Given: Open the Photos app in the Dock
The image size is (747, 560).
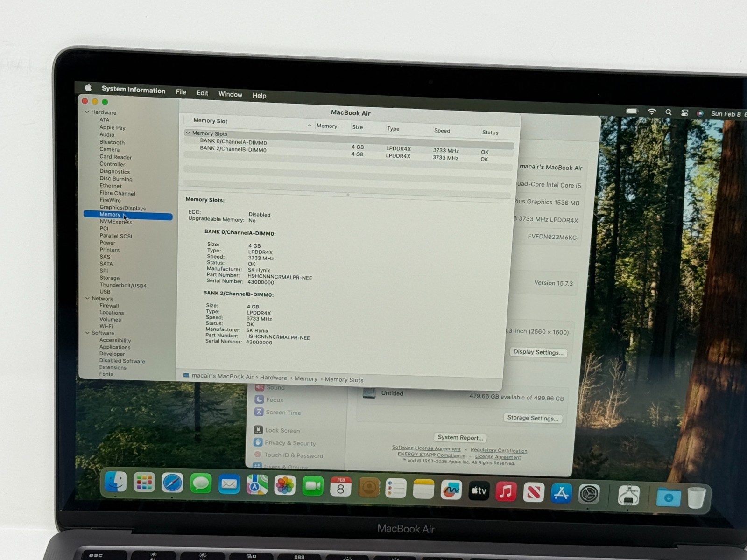Looking at the screenshot, I should coord(285,486).
